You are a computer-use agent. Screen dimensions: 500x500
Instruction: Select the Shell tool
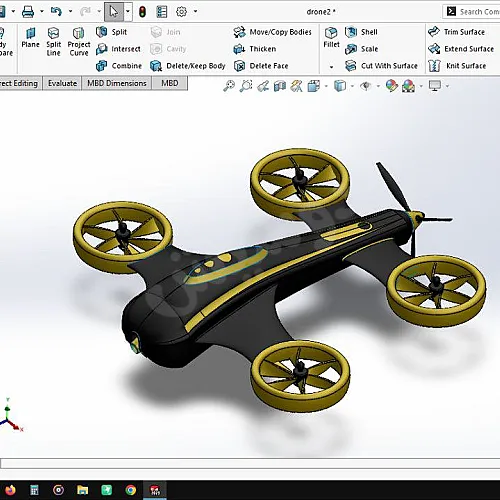(361, 32)
